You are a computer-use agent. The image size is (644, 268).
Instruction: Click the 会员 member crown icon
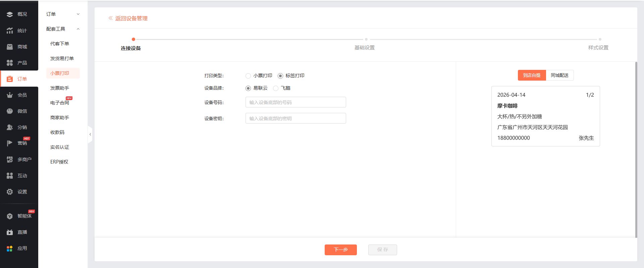click(x=10, y=95)
